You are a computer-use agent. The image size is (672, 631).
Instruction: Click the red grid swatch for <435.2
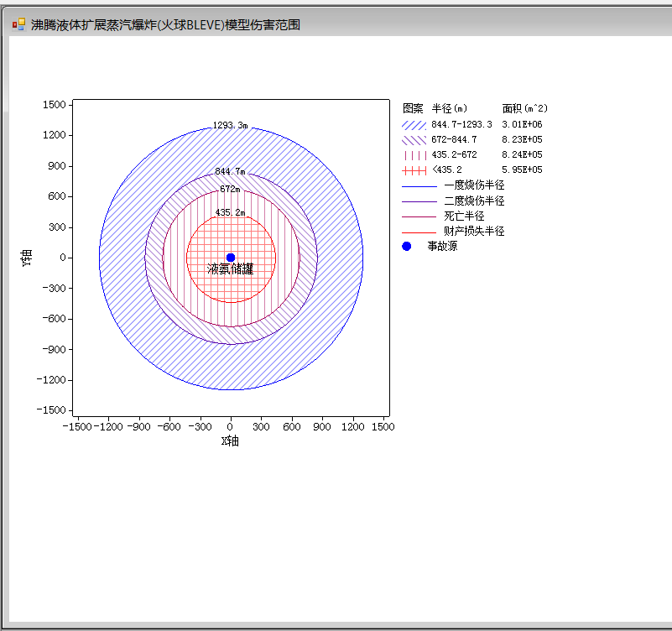pyautogui.click(x=414, y=170)
